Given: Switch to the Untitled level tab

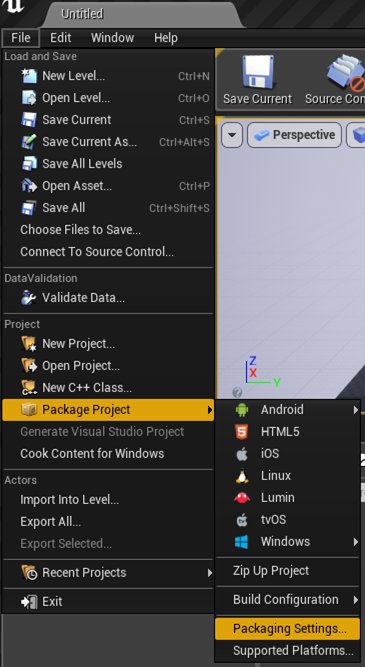Looking at the screenshot, I should point(82,14).
